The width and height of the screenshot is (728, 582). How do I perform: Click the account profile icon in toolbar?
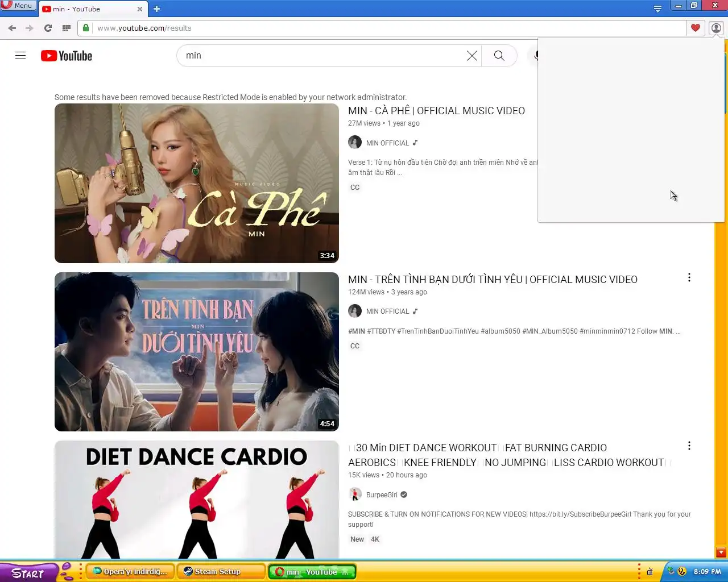(716, 28)
